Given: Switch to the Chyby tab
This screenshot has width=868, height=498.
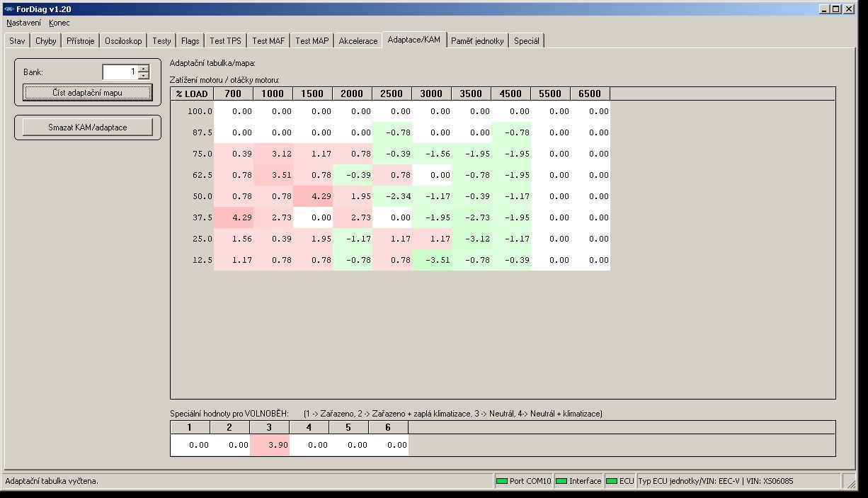Looking at the screenshot, I should [46, 41].
